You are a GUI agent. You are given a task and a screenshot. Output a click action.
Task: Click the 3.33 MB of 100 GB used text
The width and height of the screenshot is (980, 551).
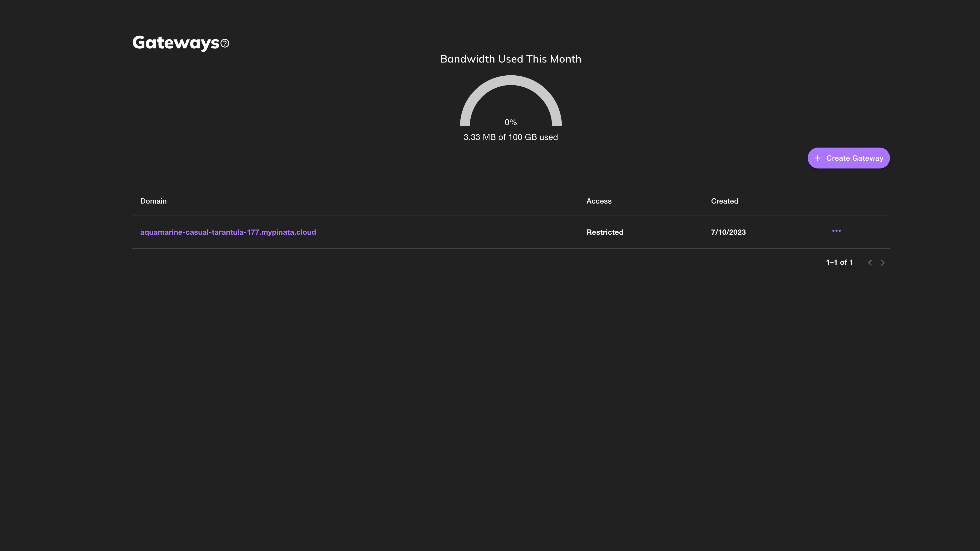[x=510, y=137]
